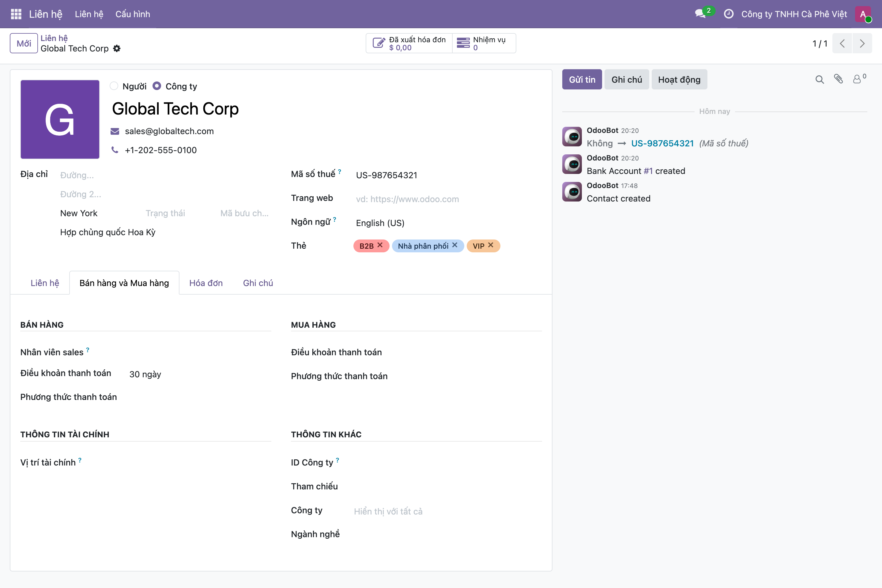Remove the B2B tag
This screenshot has height=588, width=882.
point(380,245)
